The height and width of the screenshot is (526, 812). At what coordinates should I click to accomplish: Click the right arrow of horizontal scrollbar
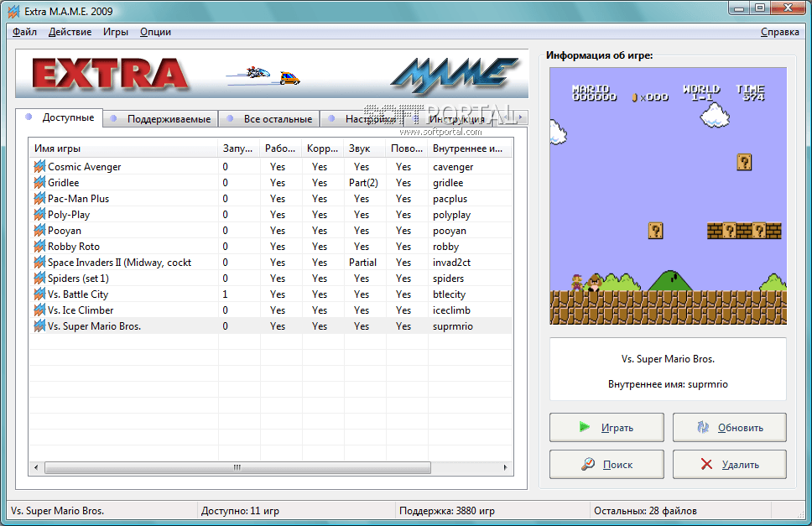click(506, 467)
